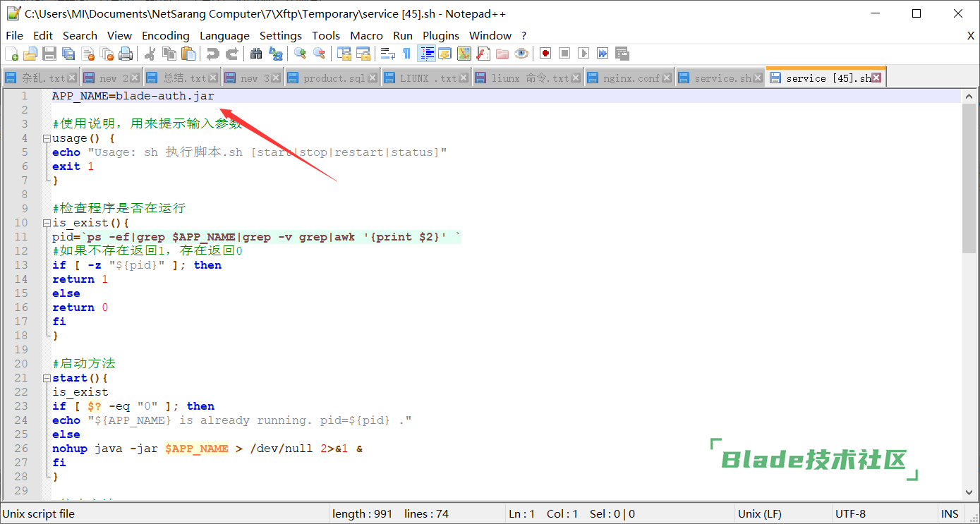Click the Save All toolbar icon

68,54
